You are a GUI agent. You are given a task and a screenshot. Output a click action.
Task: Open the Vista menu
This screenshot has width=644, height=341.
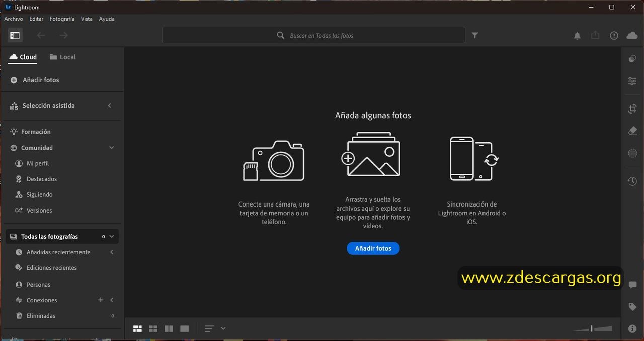87,19
